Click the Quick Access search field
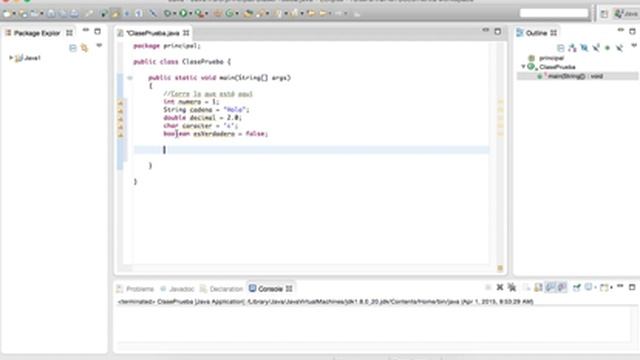 (x=553, y=13)
